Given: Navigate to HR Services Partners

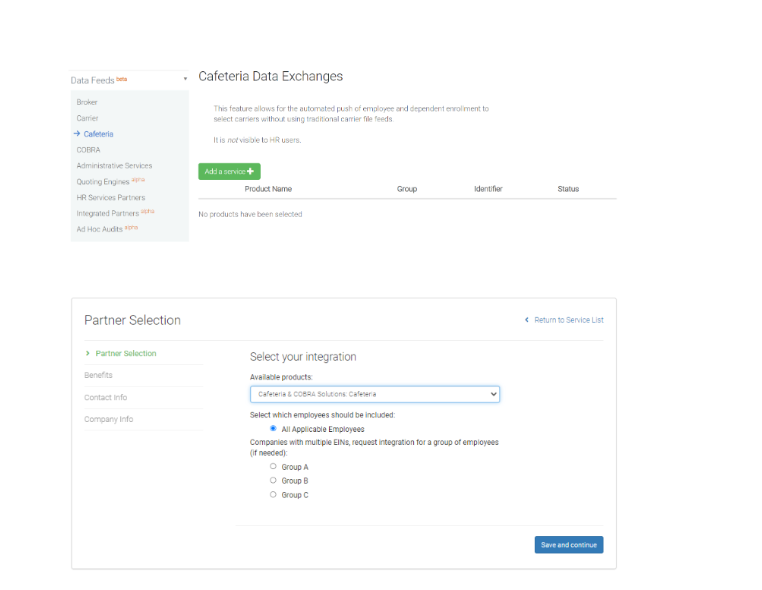Looking at the screenshot, I should point(110,197).
